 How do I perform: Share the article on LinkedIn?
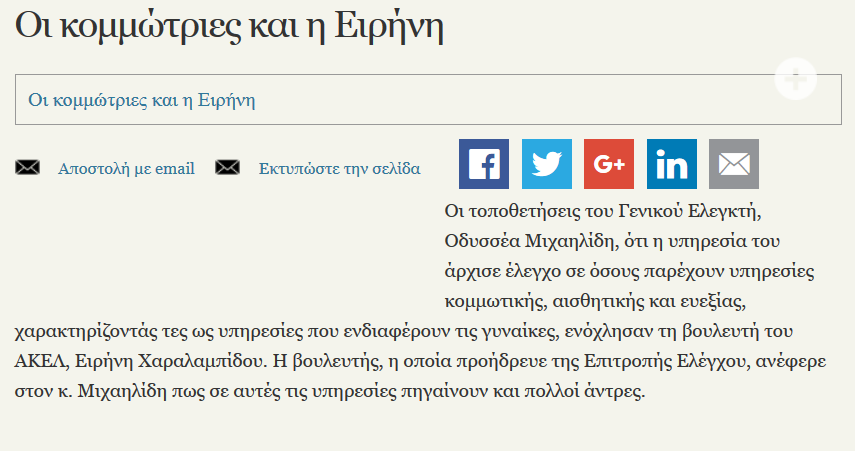click(x=672, y=164)
